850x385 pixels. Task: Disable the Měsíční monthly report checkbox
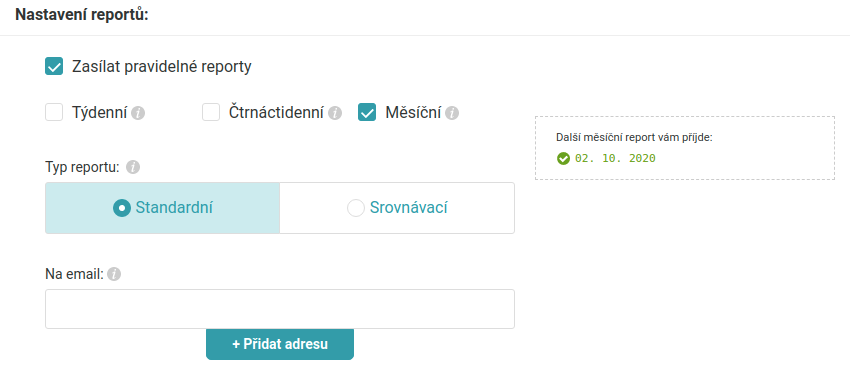(367, 113)
